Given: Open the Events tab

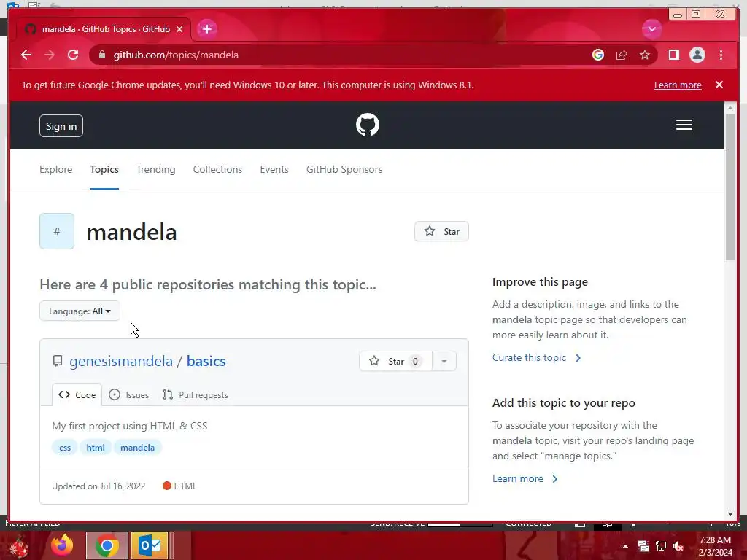Looking at the screenshot, I should (274, 169).
